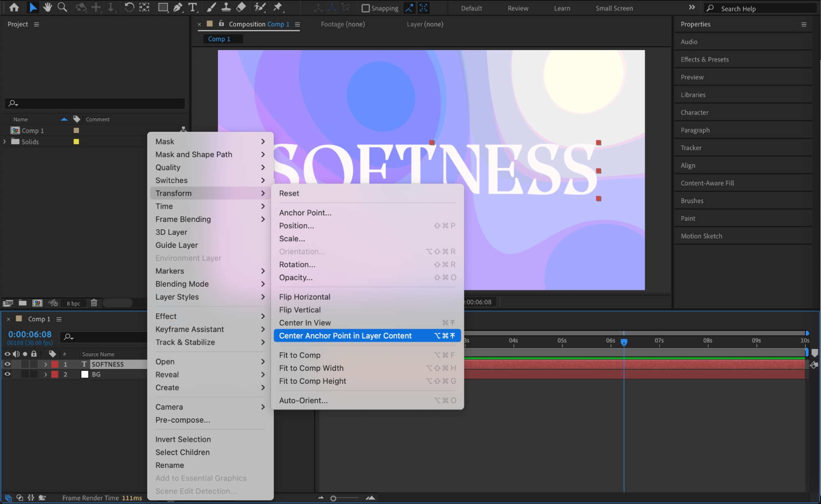Click the red label swatch of BG layer
Image resolution: width=821 pixels, height=504 pixels.
tap(55, 374)
